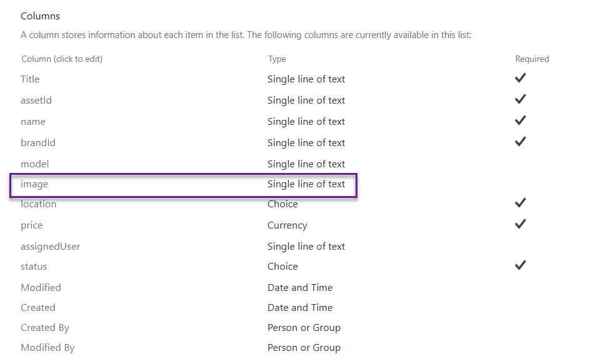Open the Created By column

pyautogui.click(x=45, y=328)
